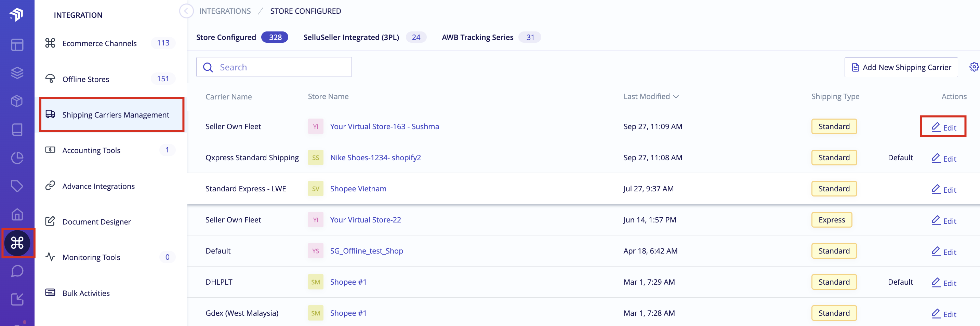Open Offline Stores menu item
This screenshot has width=980, height=326.
point(110,79)
